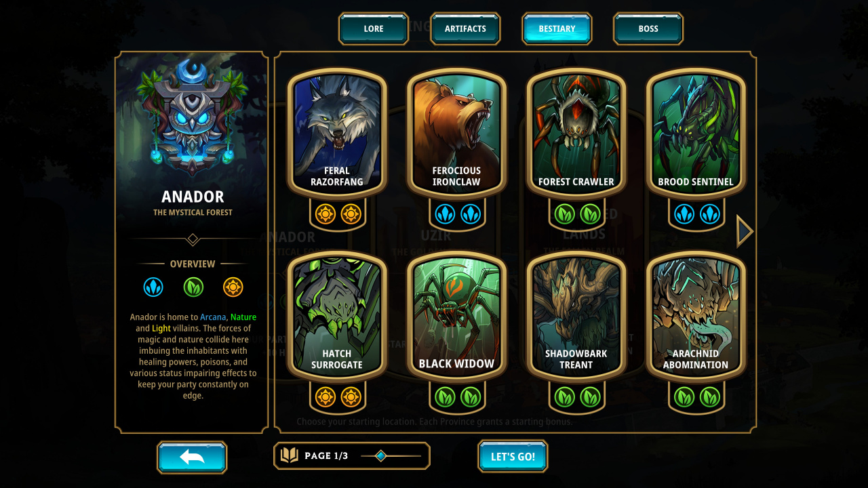Viewport: 868px width, 488px height.
Task: Click the Hatch Surrogate card
Action: click(x=337, y=316)
